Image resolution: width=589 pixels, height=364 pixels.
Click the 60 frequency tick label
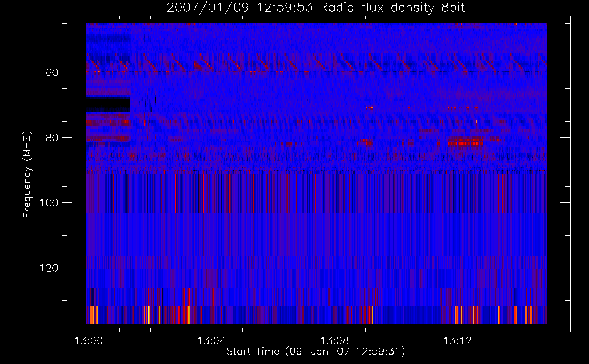click(x=52, y=72)
